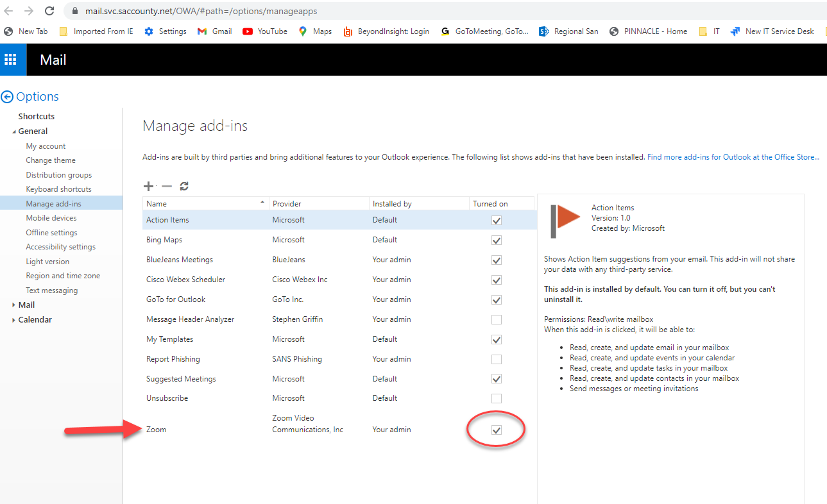Expand the Mail section
The height and width of the screenshot is (504, 827).
[14, 305]
